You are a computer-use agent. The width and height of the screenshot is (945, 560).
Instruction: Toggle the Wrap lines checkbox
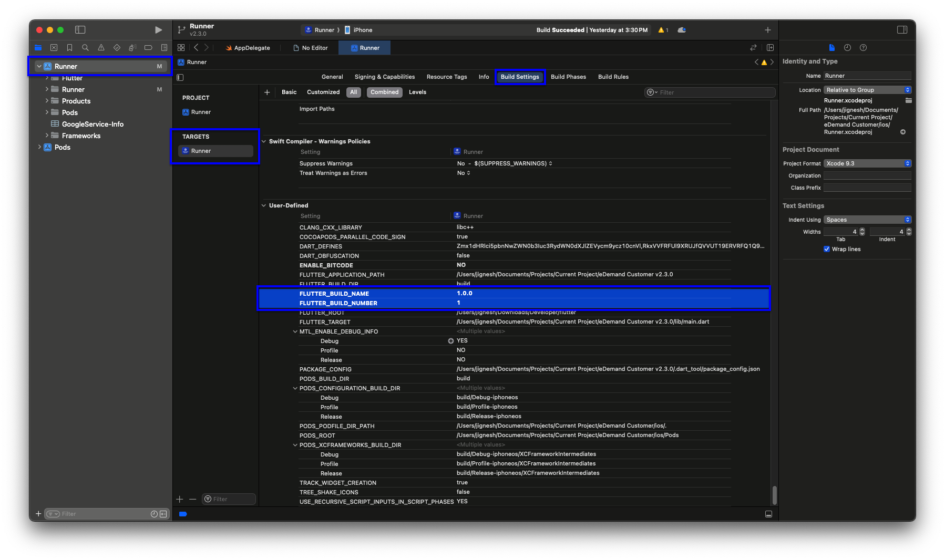pyautogui.click(x=827, y=249)
